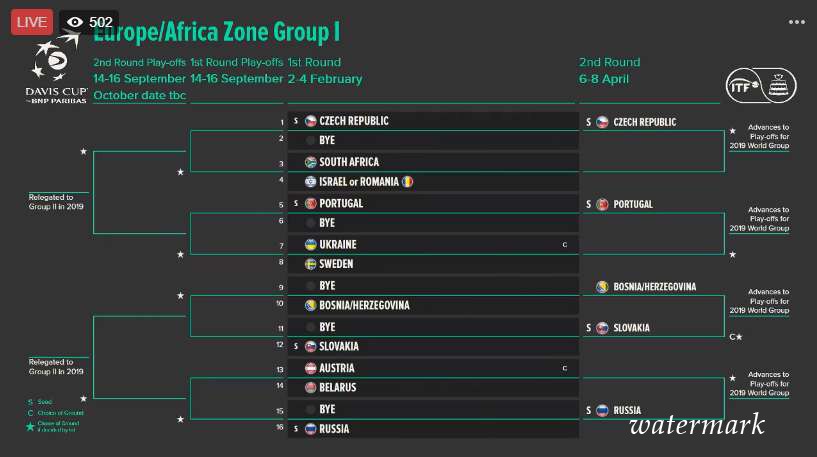Click the Romania flag icon

point(407,182)
